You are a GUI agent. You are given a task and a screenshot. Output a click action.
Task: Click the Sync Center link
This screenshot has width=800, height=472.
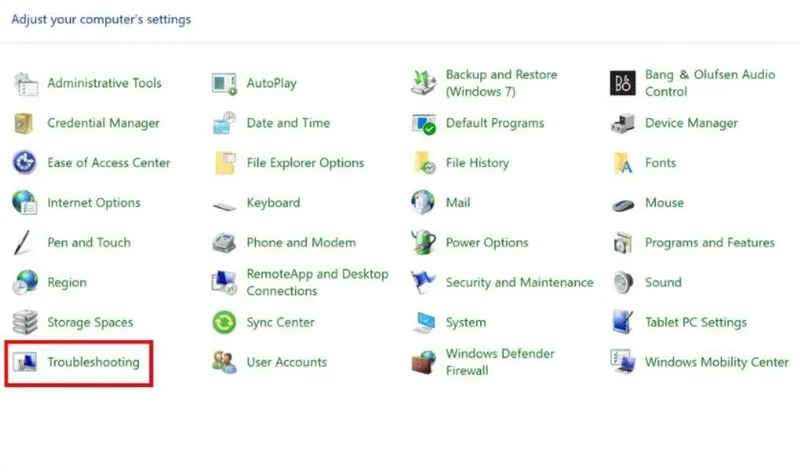281,322
